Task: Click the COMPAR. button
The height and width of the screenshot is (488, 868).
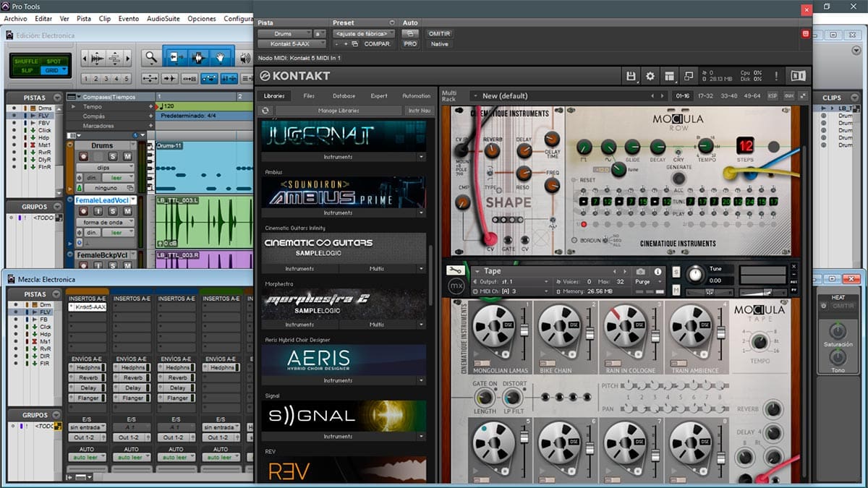Action: click(x=377, y=44)
